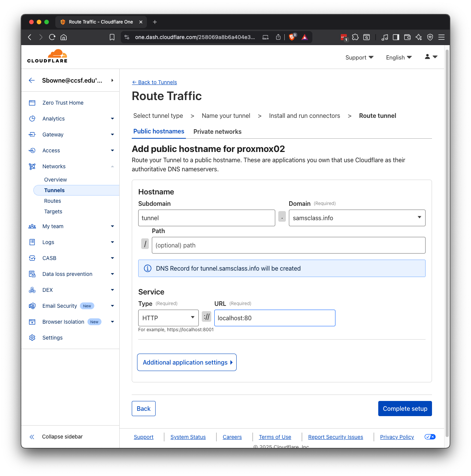The height and width of the screenshot is (476, 471).
Task: Click the browser back arrow
Action: (30, 37)
